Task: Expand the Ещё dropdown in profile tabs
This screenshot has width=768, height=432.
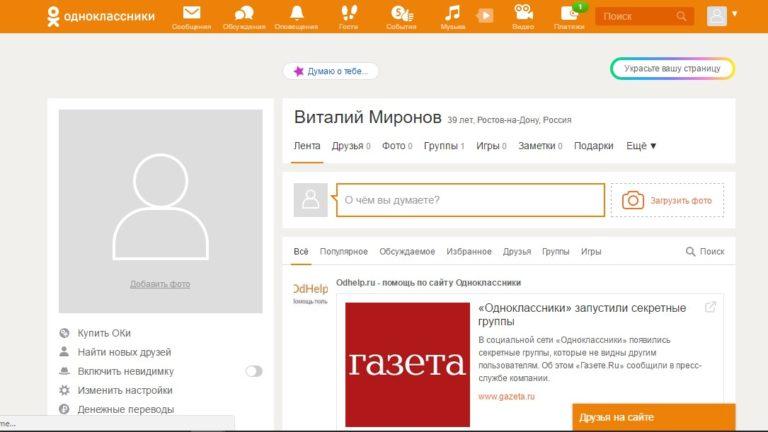Action: (641, 146)
